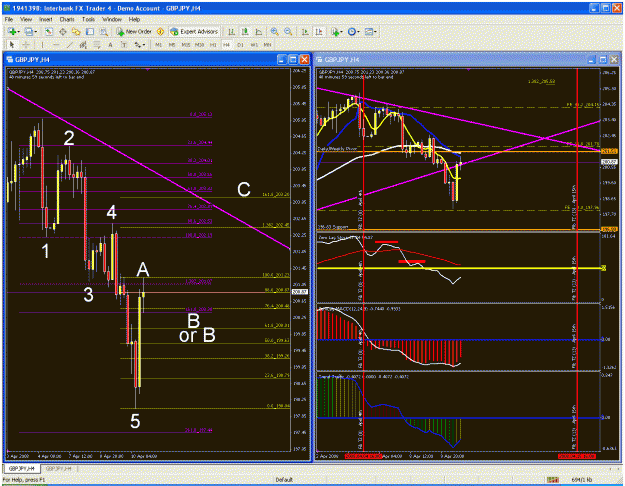Switch timeframe to M5

tap(172, 45)
